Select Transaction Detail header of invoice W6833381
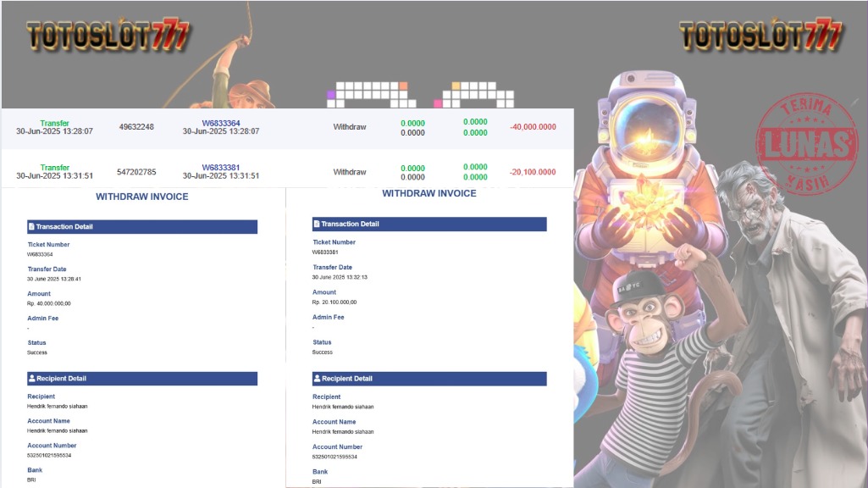Image resolution: width=868 pixels, height=488 pixels. 429,224
